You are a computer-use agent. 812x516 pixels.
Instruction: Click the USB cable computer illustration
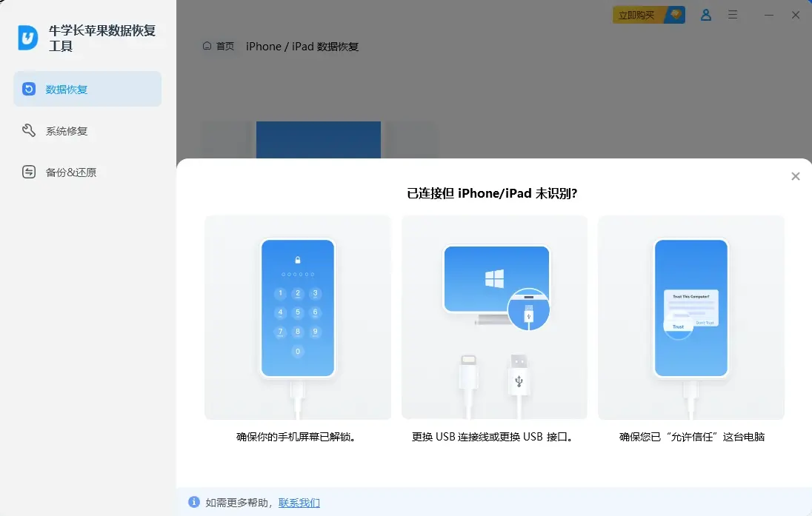[495, 318]
